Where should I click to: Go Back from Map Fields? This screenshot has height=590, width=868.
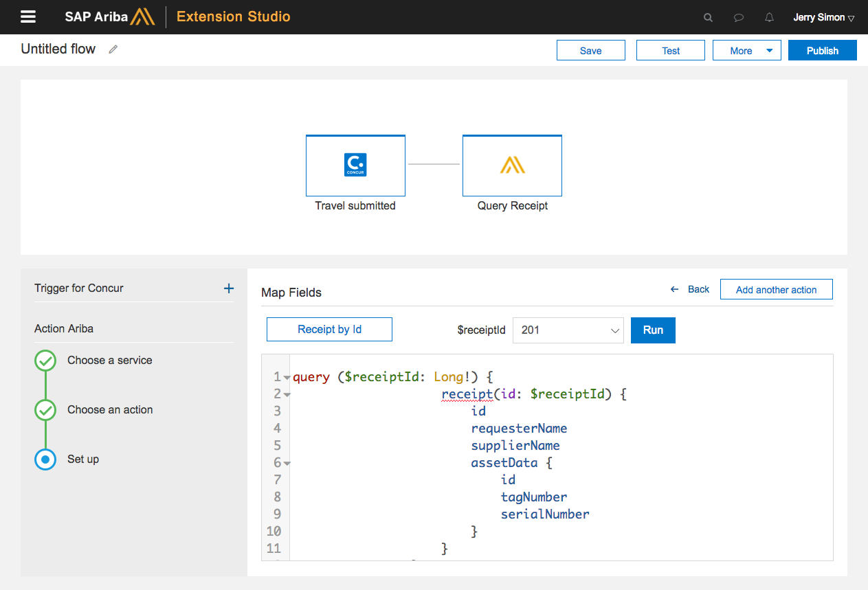690,289
